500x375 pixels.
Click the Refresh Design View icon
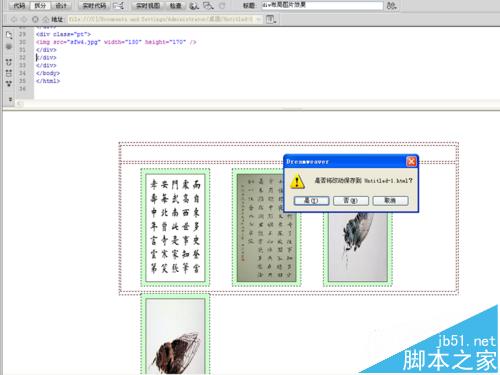pyautogui.click(x=222, y=6)
